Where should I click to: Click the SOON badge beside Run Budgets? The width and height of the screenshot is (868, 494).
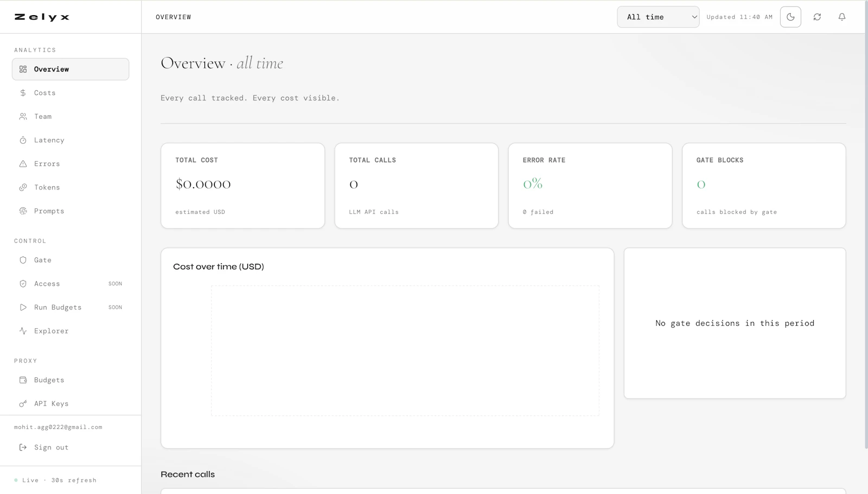pos(115,307)
